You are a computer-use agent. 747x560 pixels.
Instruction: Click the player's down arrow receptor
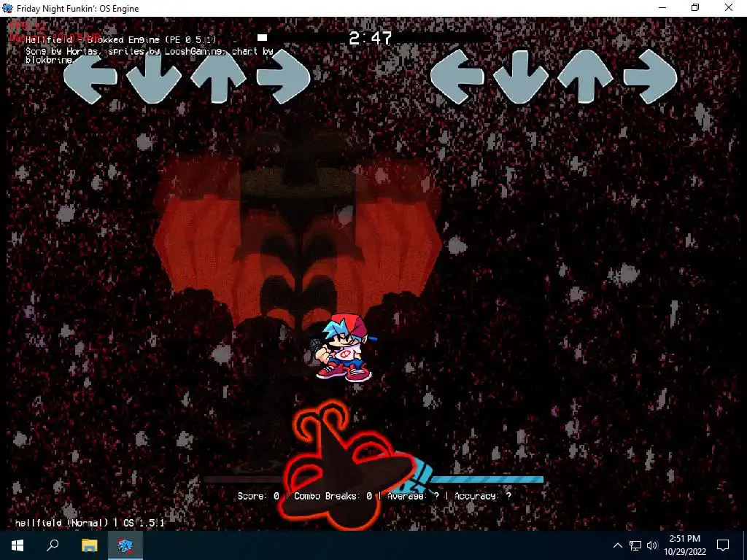pyautogui.click(x=521, y=77)
